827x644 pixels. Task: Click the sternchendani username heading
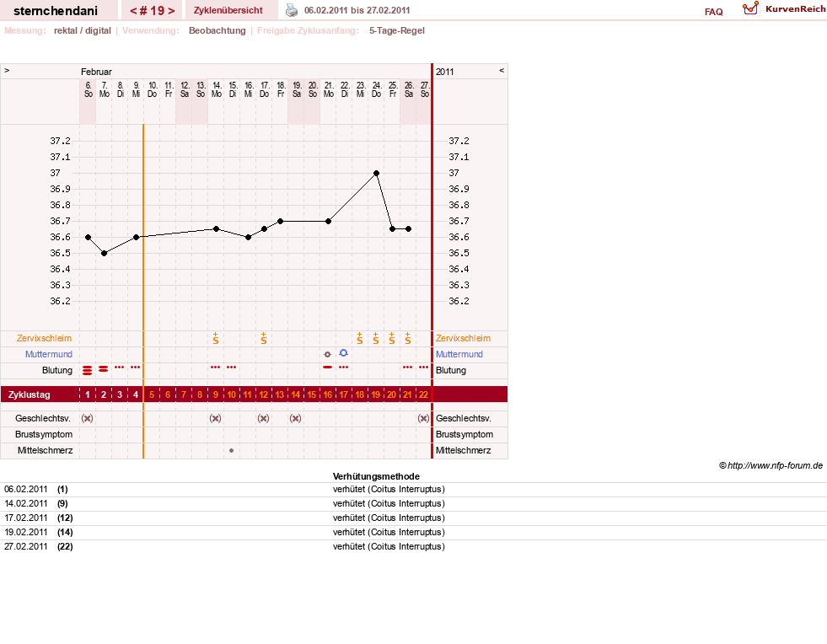(x=56, y=11)
